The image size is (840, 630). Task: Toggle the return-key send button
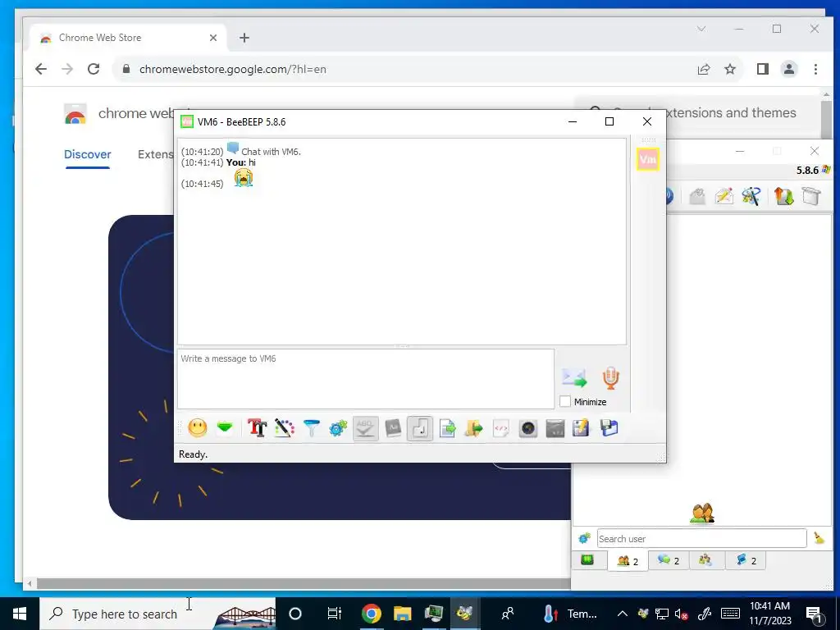pos(420,428)
